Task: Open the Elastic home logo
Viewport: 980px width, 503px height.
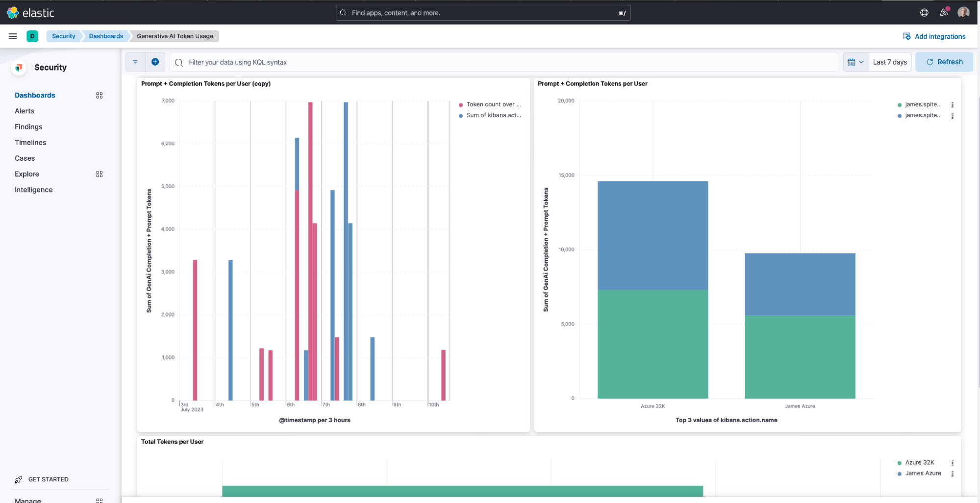Action: click(30, 13)
